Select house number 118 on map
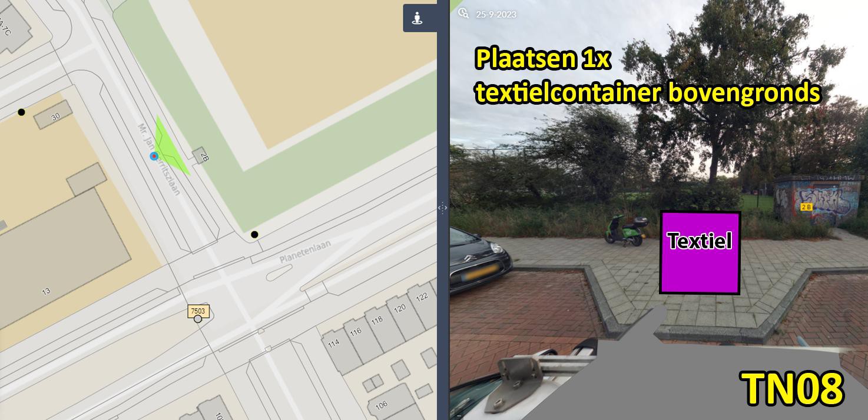868x420 pixels. pyautogui.click(x=377, y=320)
